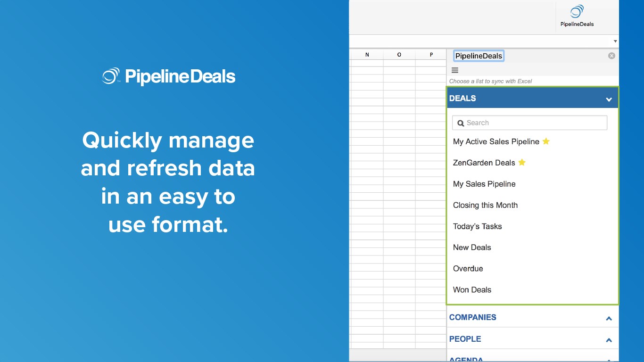Select Closing this Month list

485,205
